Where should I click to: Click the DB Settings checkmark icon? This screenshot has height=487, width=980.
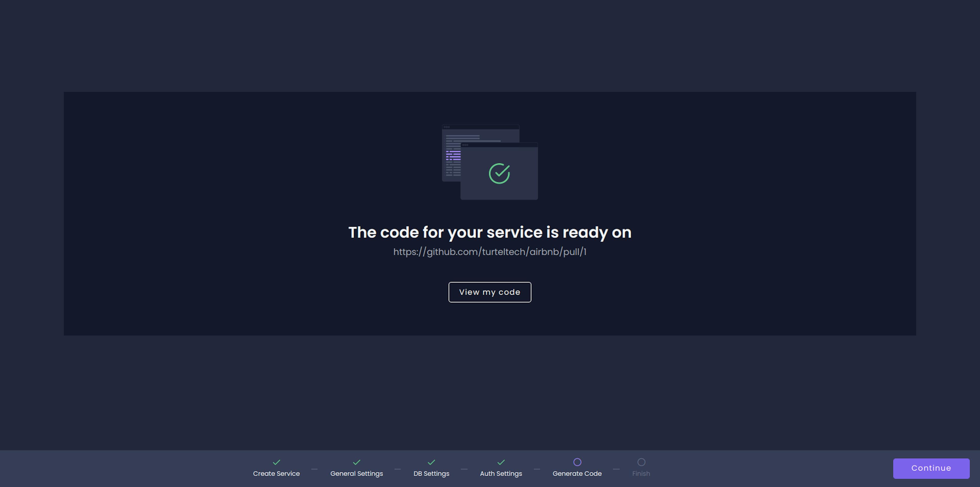tap(431, 462)
